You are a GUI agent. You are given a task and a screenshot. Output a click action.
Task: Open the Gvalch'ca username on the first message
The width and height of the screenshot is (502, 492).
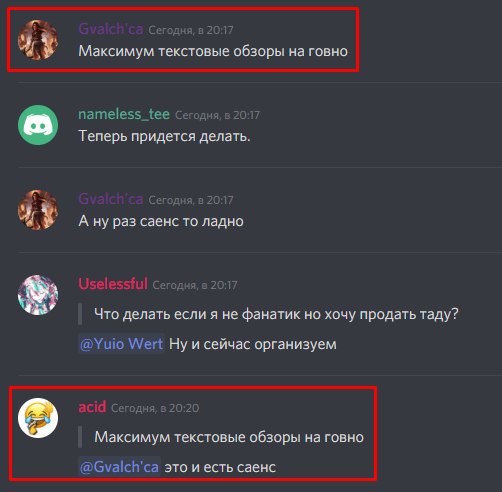(x=111, y=29)
